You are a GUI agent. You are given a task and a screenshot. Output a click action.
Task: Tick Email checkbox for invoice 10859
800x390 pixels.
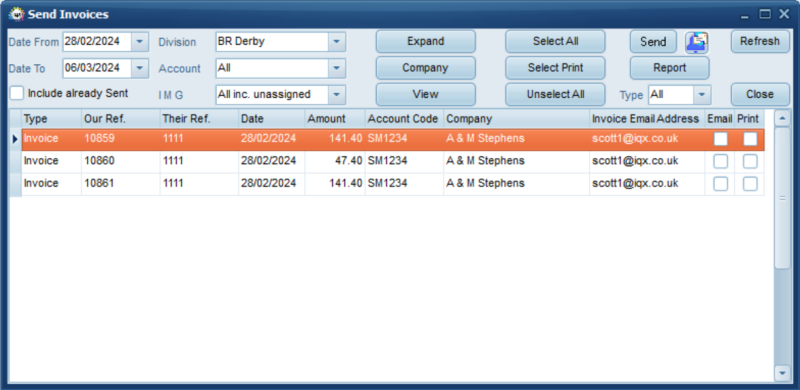(x=720, y=139)
